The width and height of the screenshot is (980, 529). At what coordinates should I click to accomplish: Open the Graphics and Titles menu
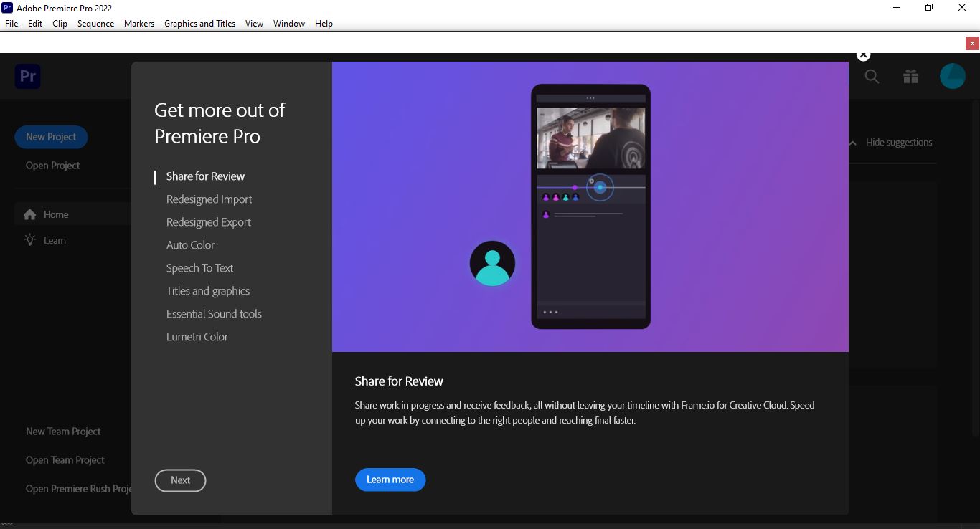coord(199,24)
